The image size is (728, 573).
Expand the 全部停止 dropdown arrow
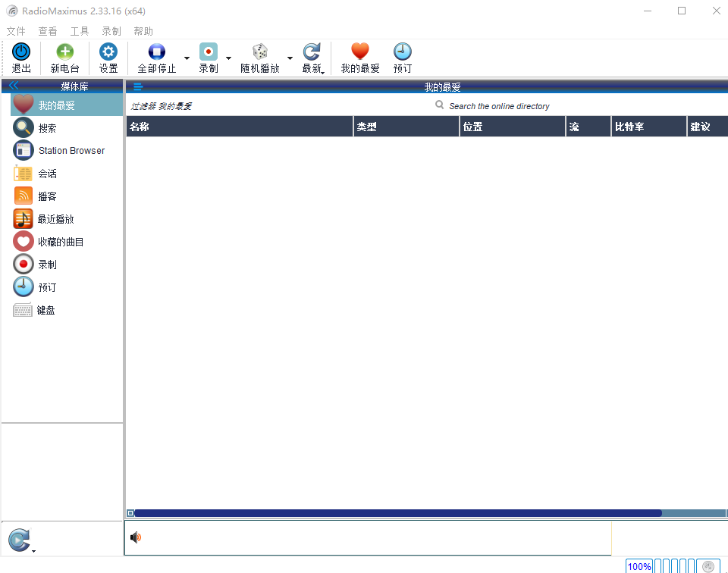click(187, 58)
